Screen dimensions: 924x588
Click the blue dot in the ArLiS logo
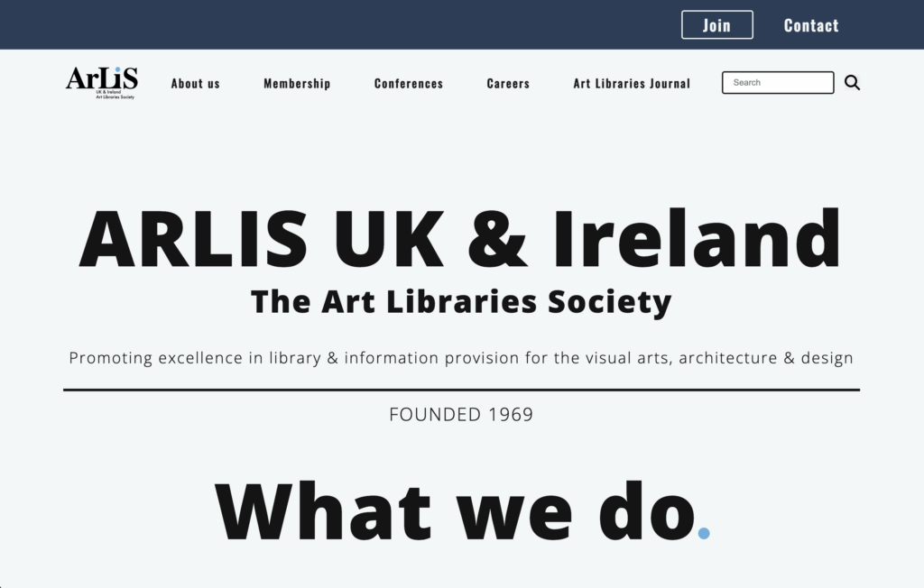click(117, 69)
